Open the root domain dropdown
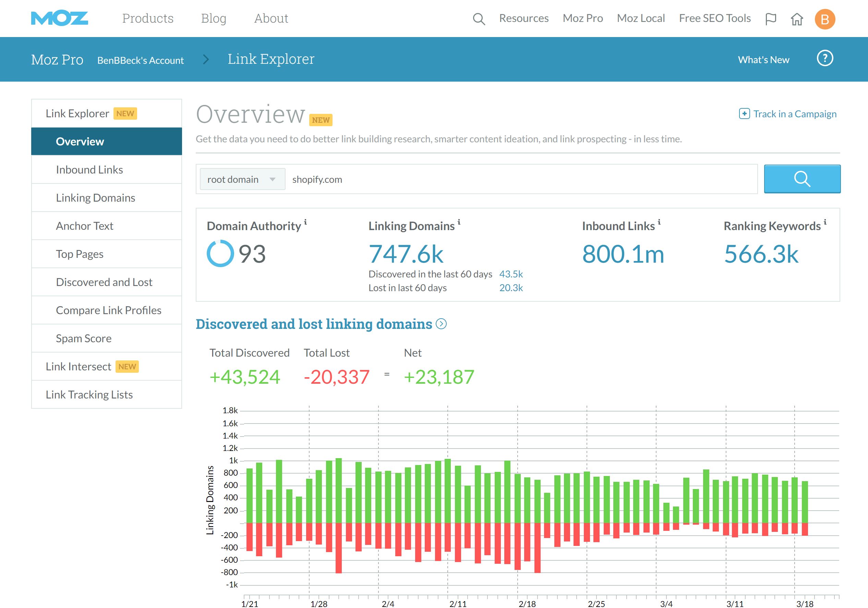 (242, 179)
